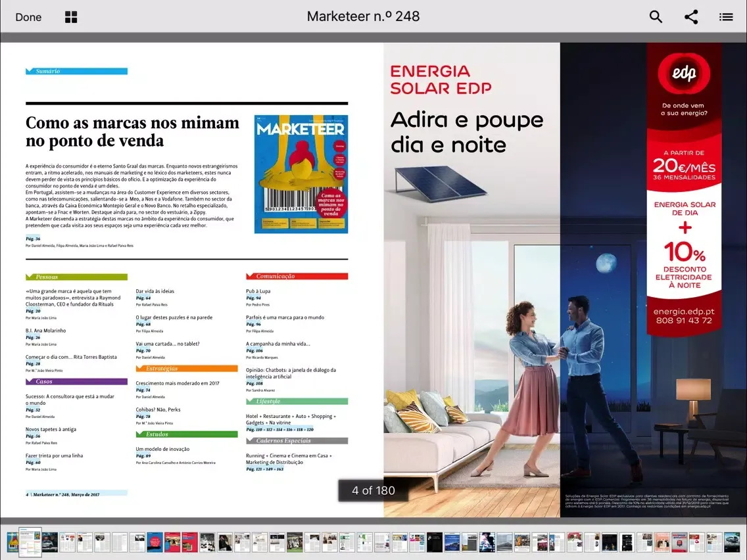Click the "20€/MÊS" price in the ad
The image size is (747, 560).
pyautogui.click(x=684, y=166)
